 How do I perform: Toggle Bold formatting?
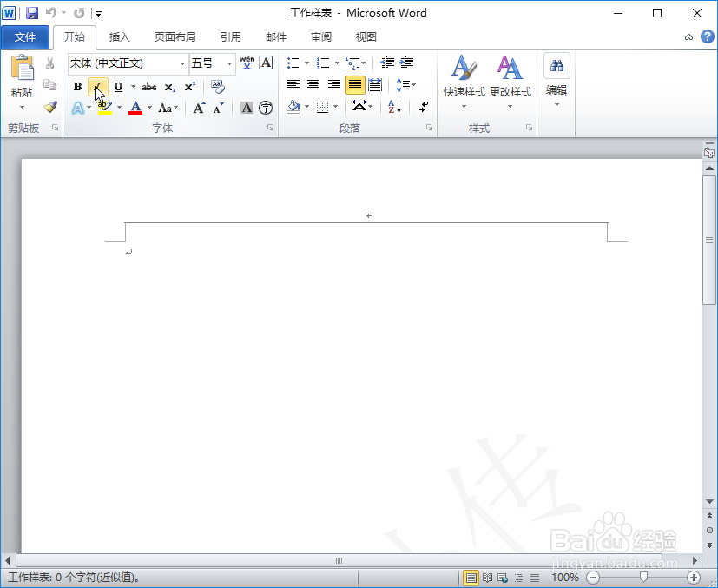click(x=76, y=86)
